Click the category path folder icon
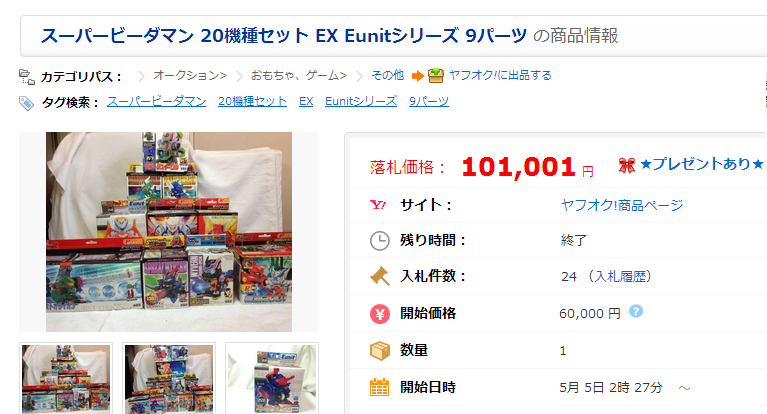This screenshot has width=767, height=414. click(26, 77)
